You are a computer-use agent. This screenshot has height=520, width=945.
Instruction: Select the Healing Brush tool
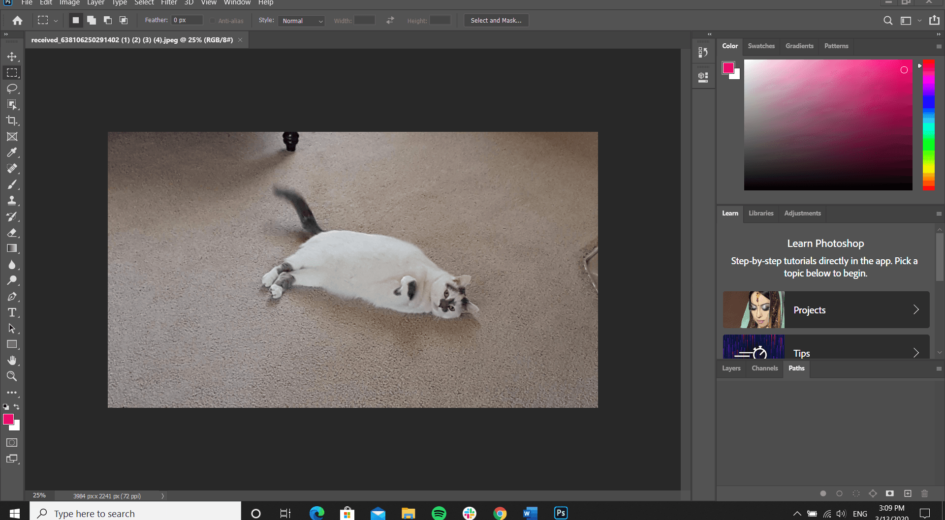11,169
